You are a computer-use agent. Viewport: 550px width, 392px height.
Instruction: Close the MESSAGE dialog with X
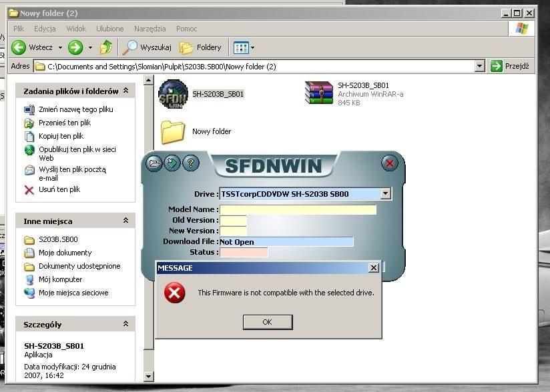[x=374, y=267]
